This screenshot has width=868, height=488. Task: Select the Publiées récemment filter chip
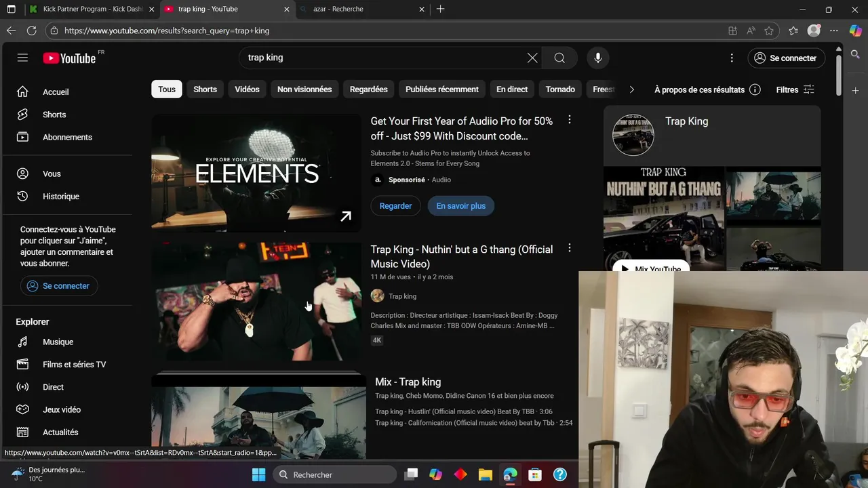pos(442,89)
